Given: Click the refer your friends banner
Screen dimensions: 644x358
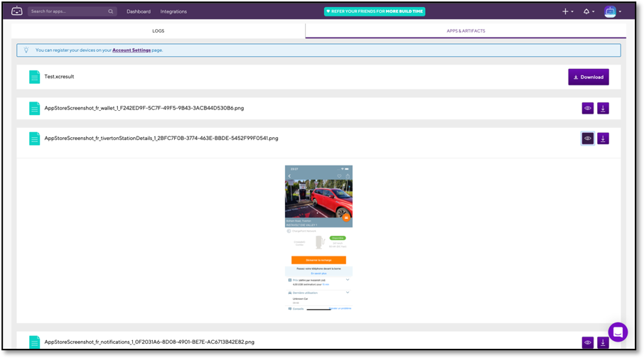Looking at the screenshot, I should [x=375, y=11].
